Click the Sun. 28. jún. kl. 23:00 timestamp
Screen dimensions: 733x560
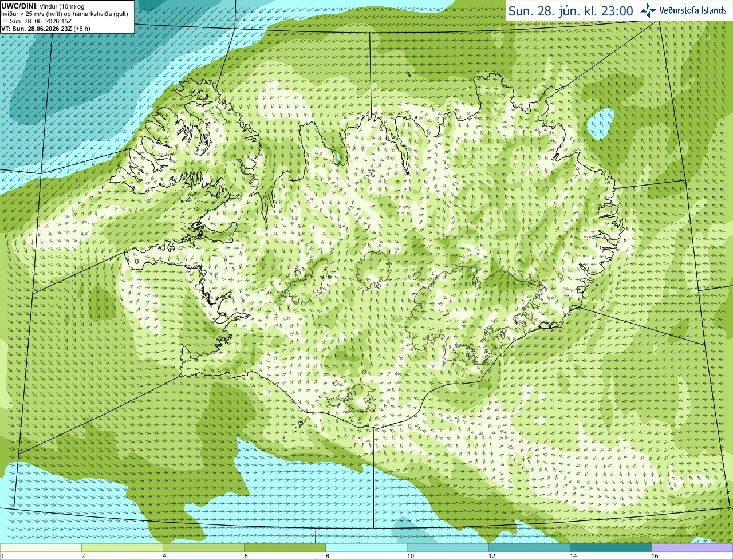571,11
